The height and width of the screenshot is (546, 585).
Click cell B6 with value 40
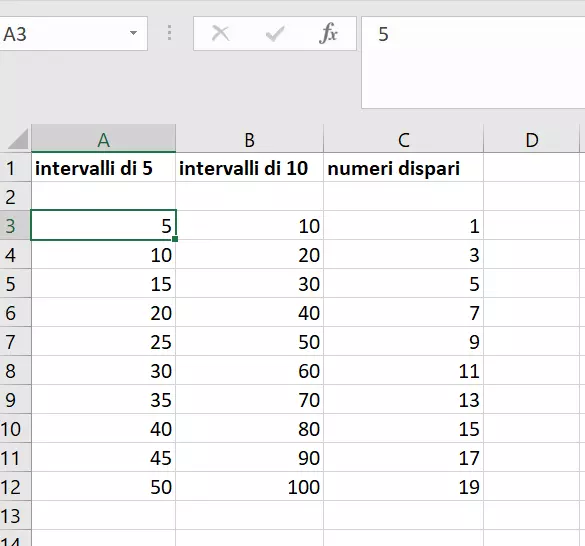click(x=249, y=312)
